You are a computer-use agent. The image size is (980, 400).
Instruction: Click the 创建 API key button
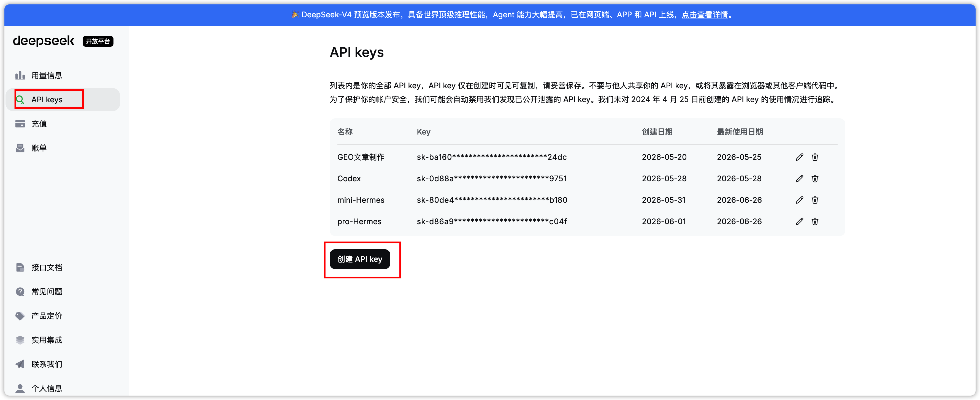(359, 259)
